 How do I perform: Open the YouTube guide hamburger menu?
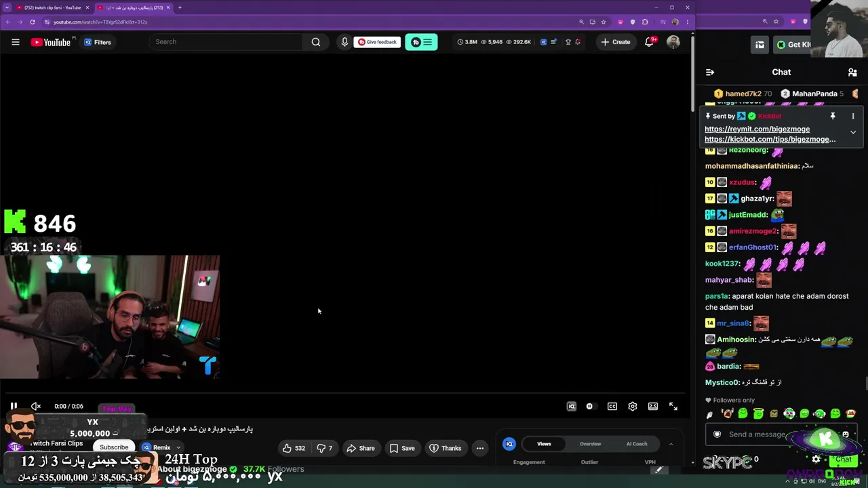click(16, 42)
